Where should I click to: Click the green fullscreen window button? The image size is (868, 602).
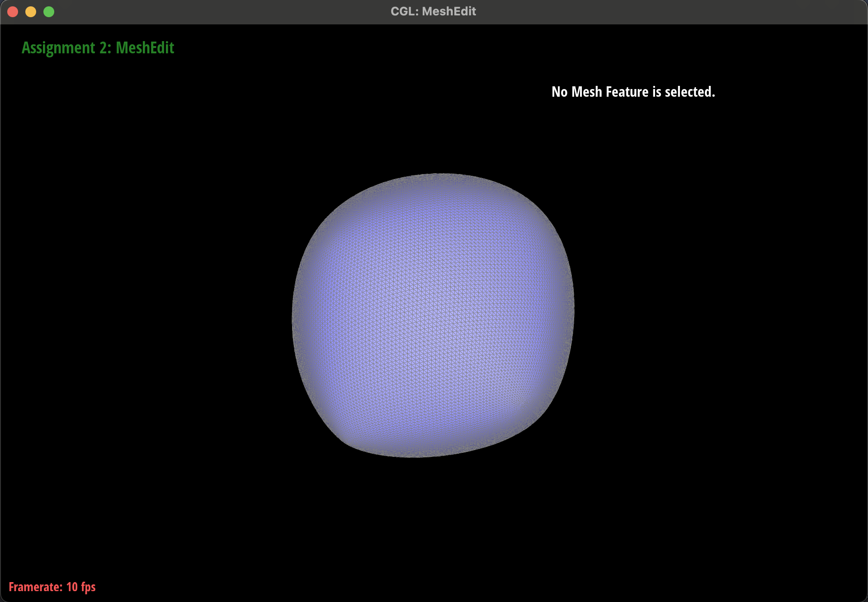(x=49, y=12)
